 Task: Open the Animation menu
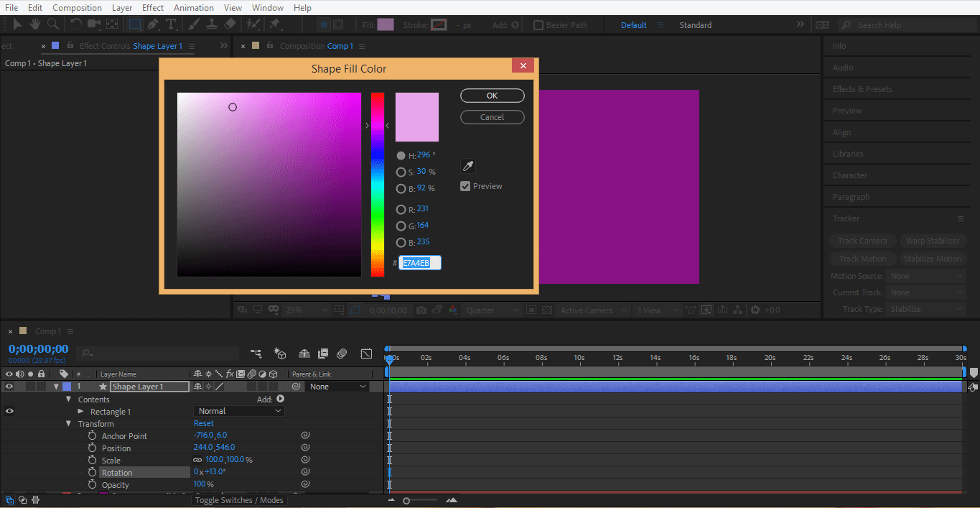tap(194, 8)
